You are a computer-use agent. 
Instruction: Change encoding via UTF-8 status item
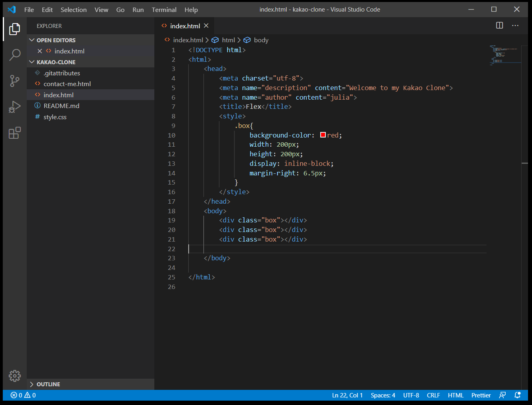pyautogui.click(x=411, y=395)
